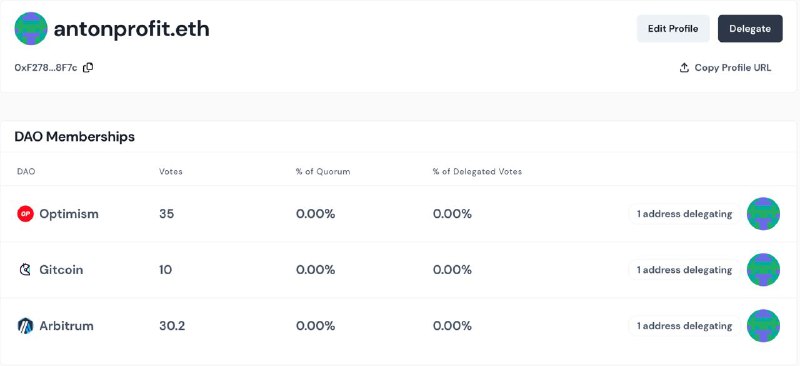Click the Gitcoin logo icon
This screenshot has width=800, height=366.
point(26,270)
